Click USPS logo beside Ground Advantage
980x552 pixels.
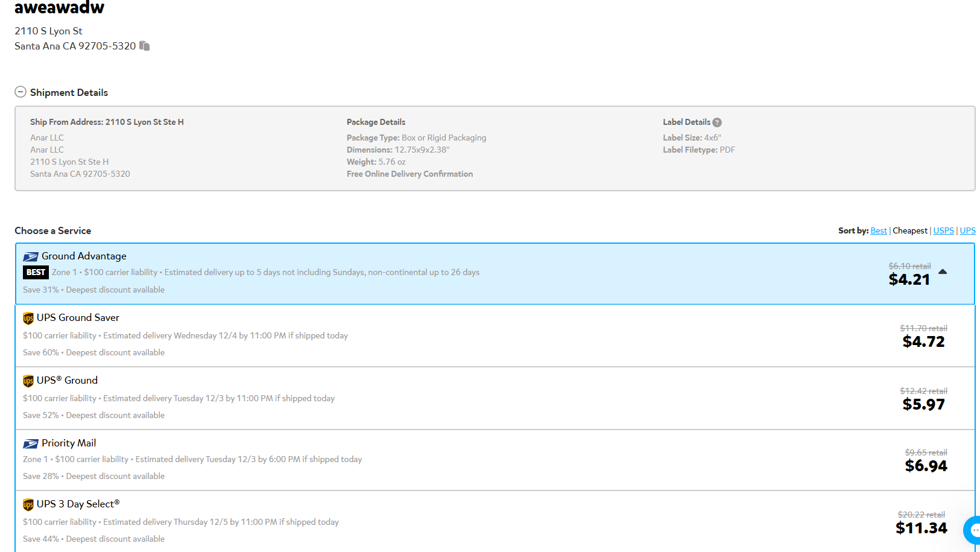click(31, 257)
